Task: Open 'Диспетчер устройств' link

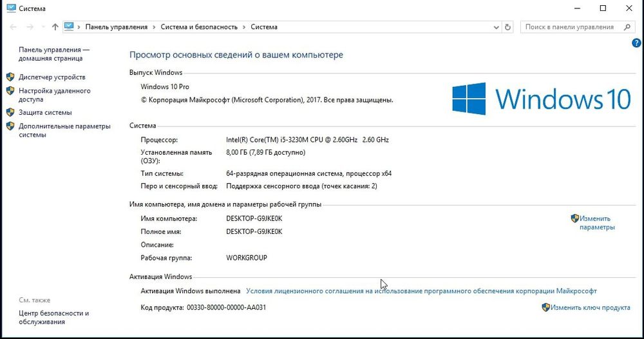Action: [52, 77]
